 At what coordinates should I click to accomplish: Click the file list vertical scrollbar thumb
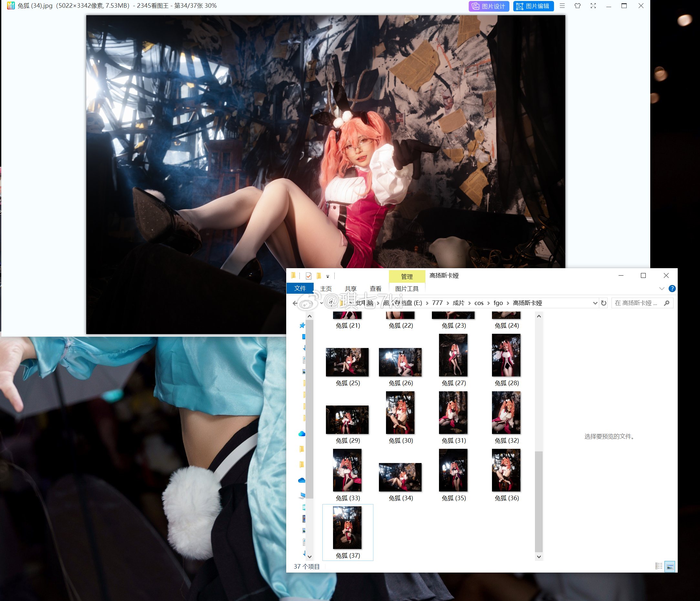(x=539, y=501)
